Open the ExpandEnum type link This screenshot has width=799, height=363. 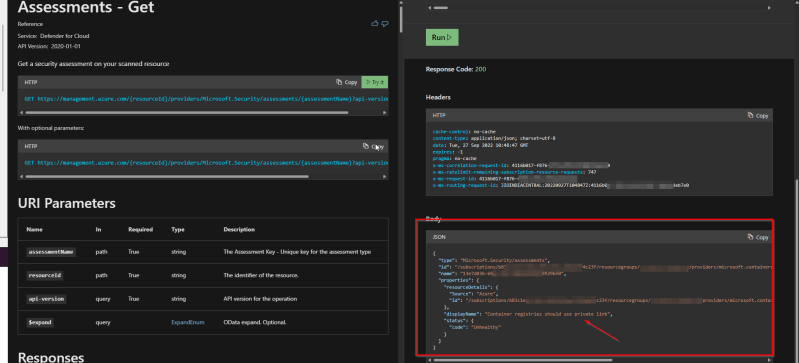[188, 322]
